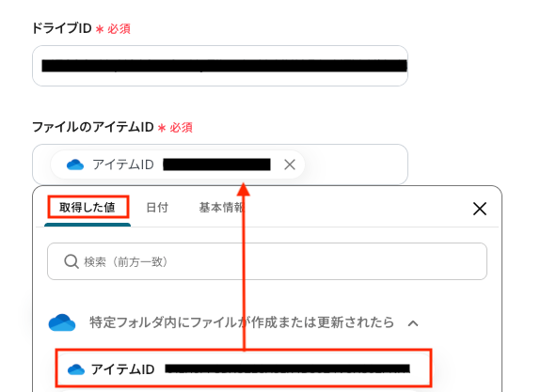Click the redacted value in the アイテムID list row

pos(287,368)
